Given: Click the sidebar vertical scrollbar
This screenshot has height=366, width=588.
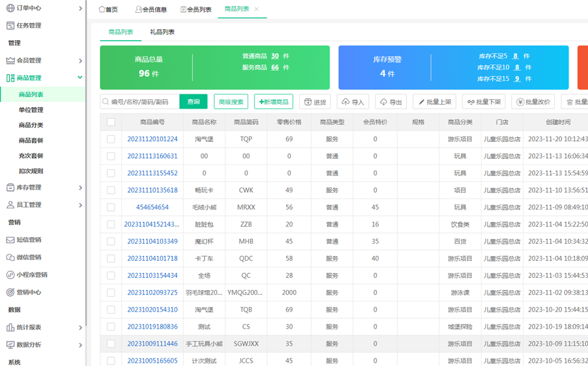Looking at the screenshot, I should pyautogui.click(x=86, y=162).
